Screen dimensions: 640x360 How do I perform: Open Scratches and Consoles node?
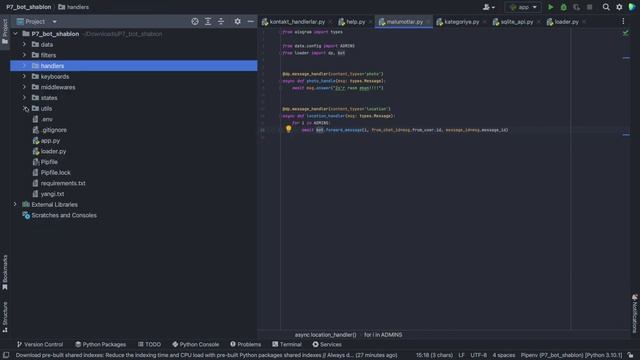click(64, 215)
